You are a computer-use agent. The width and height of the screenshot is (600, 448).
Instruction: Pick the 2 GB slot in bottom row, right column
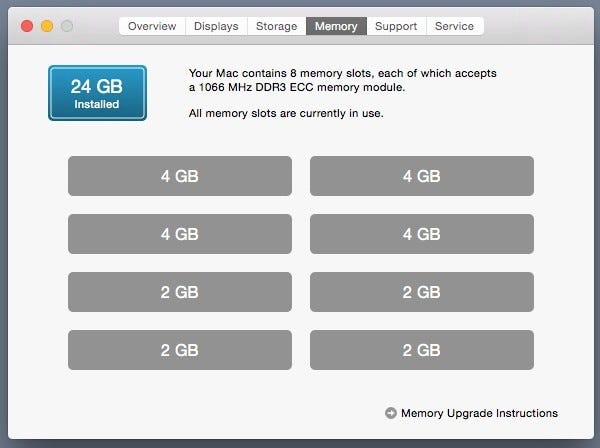[x=421, y=350]
